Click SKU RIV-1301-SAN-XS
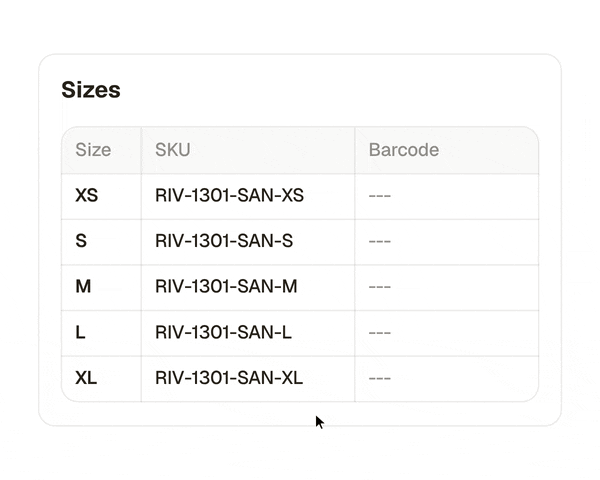The height and width of the screenshot is (480, 600). (229, 196)
